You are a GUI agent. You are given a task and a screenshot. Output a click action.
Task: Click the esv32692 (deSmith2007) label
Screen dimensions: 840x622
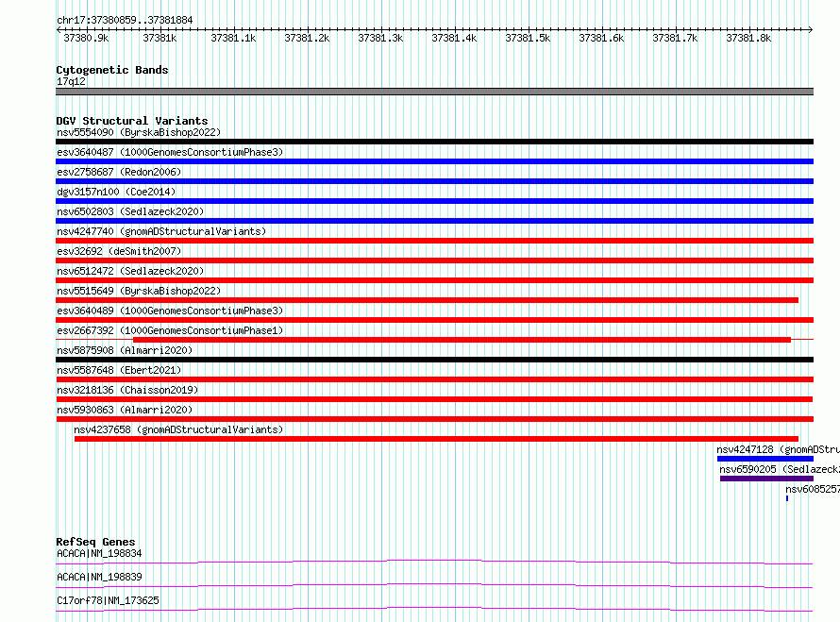(119, 251)
